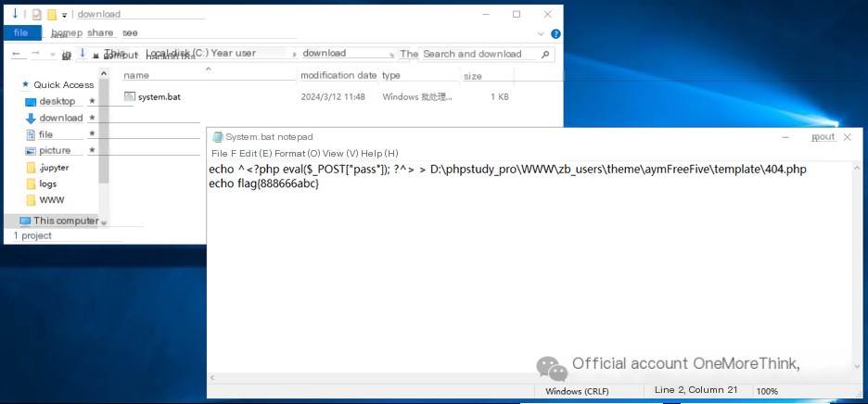Viewport: 868px width, 404px height.
Task: Sort files by modification date column
Action: click(x=338, y=75)
